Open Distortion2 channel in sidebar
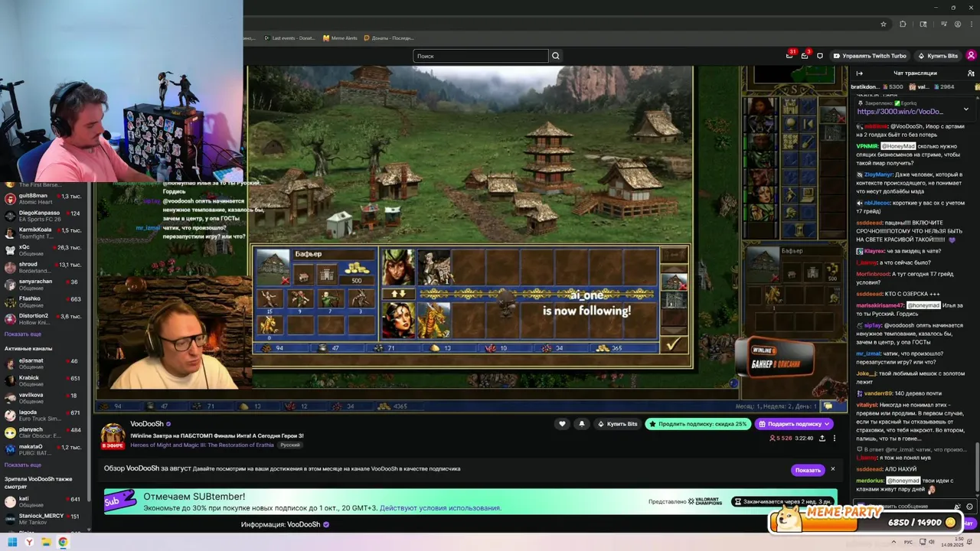This screenshot has height=551, width=980. click(44, 318)
